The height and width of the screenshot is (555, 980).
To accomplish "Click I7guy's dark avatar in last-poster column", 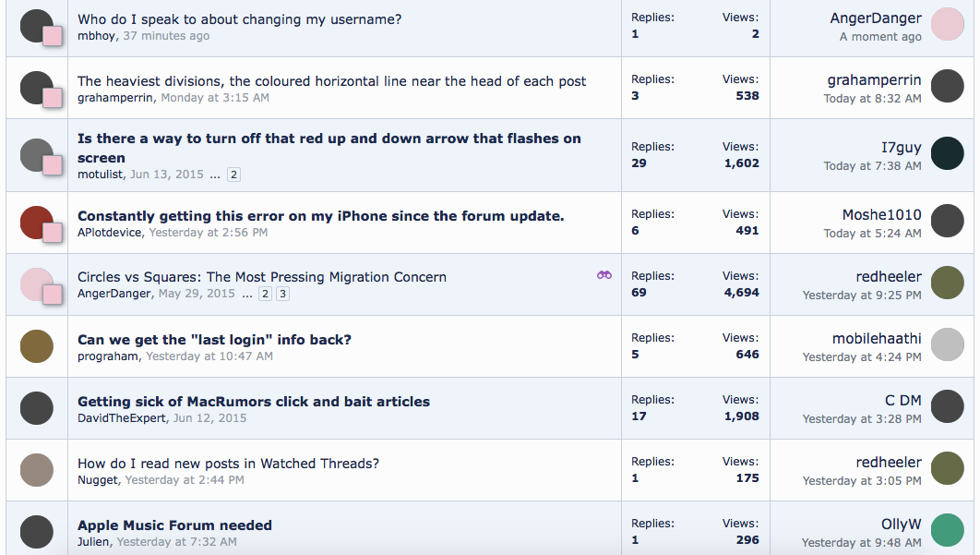I will point(947,153).
